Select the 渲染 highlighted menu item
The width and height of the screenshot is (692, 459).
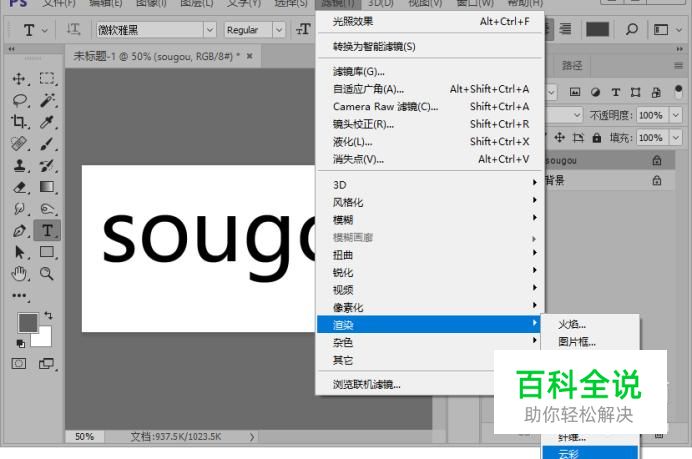pos(430,325)
